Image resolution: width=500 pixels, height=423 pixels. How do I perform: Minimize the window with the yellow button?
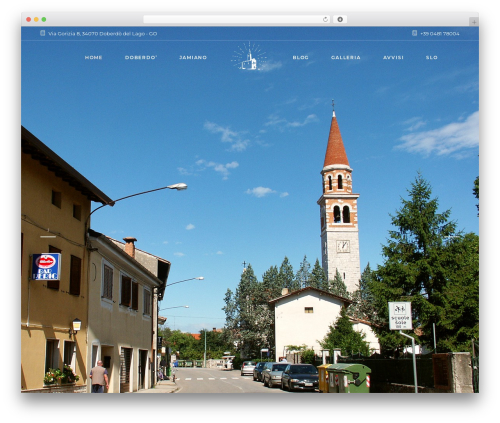click(x=36, y=19)
